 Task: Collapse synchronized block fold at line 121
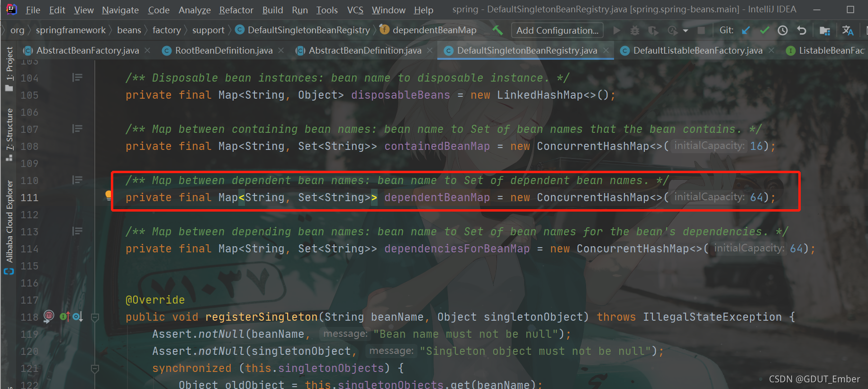click(95, 369)
